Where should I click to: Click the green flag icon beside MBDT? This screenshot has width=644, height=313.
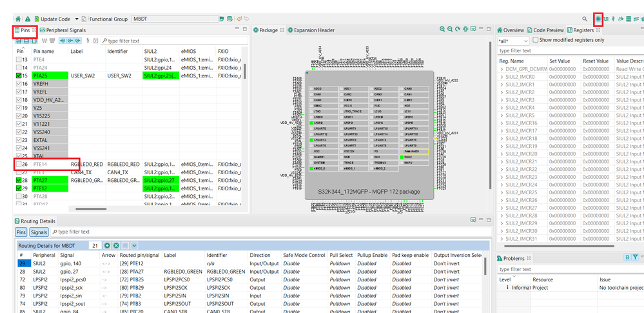[221, 19]
